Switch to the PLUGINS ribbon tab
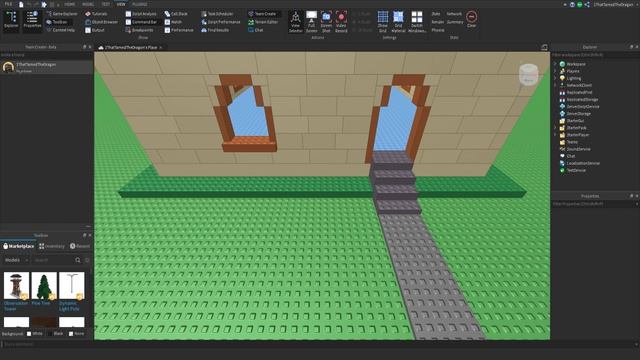Screen dimensions: 640x360 click(140, 4)
